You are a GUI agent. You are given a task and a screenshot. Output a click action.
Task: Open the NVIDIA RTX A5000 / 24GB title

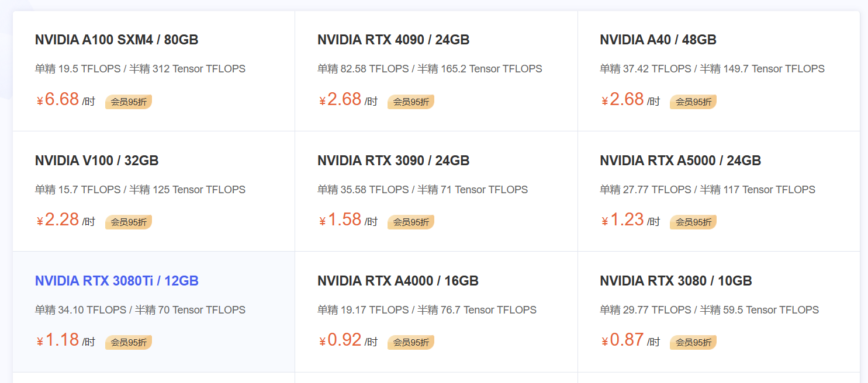(680, 161)
